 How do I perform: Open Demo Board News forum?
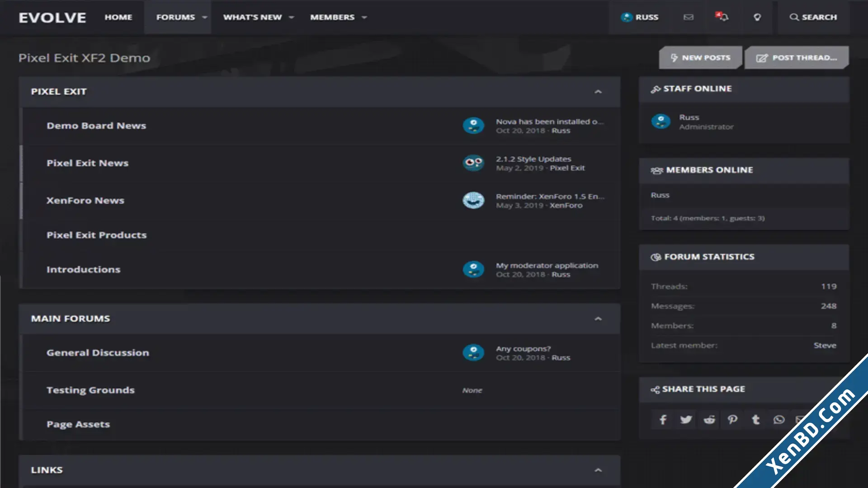[x=96, y=126]
